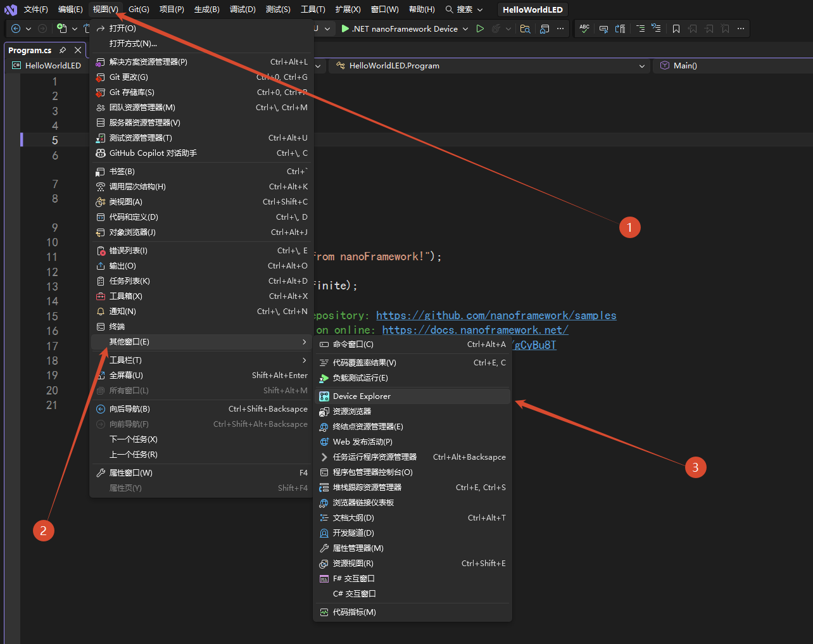Open GitHub Copilot 对话助手 from the menu
The width and height of the screenshot is (813, 644).
click(202, 153)
